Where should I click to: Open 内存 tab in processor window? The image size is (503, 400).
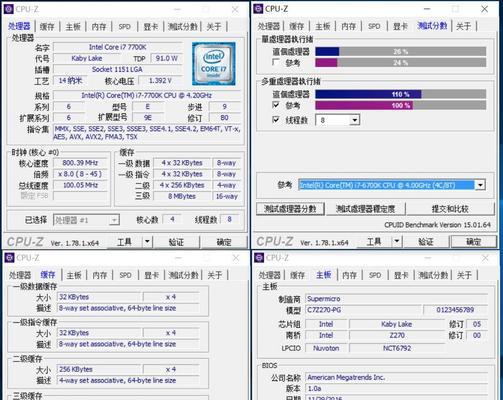(99, 26)
